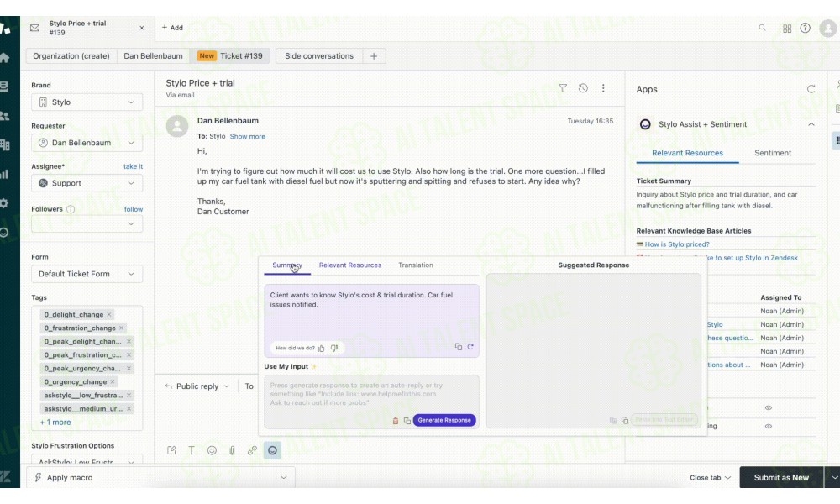840x504 pixels.
Task: Open the Default Ticket Form dropdown
Action: coord(87,274)
